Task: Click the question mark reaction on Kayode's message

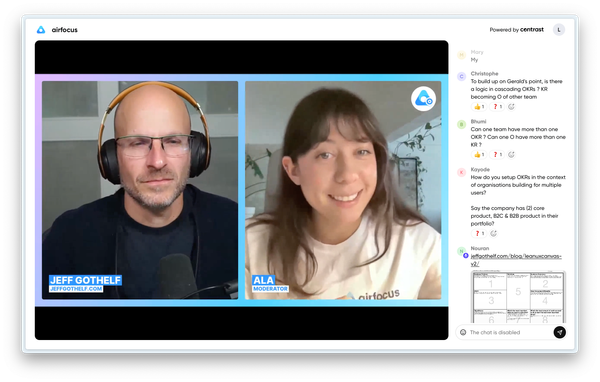Action: (x=479, y=233)
